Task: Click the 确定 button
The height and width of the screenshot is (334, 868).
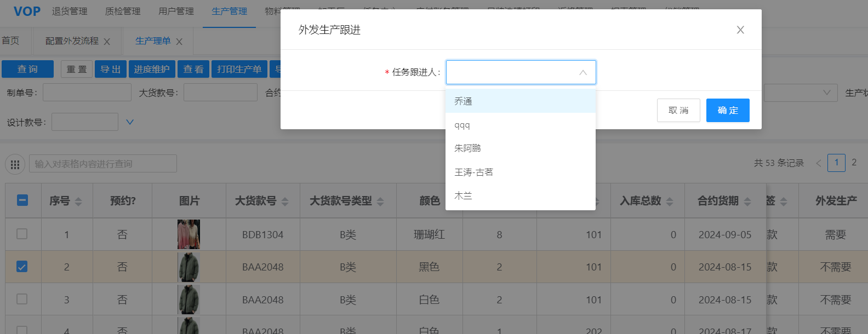Action: click(727, 111)
